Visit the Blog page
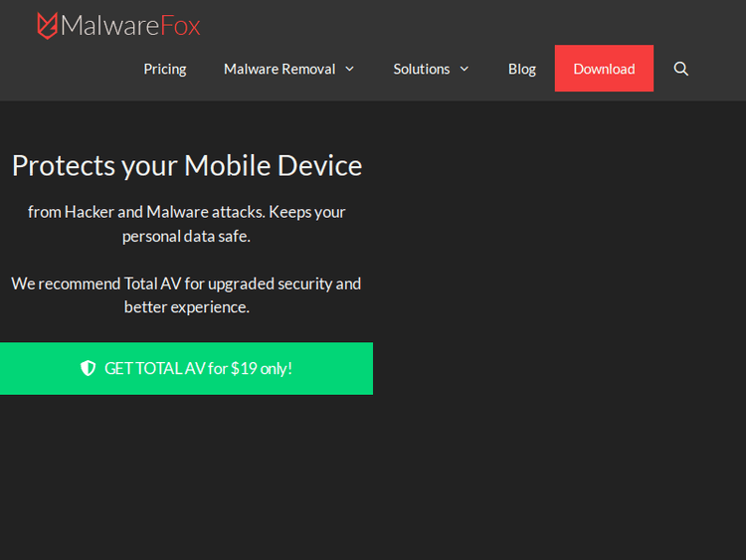746x560 pixels. click(522, 69)
